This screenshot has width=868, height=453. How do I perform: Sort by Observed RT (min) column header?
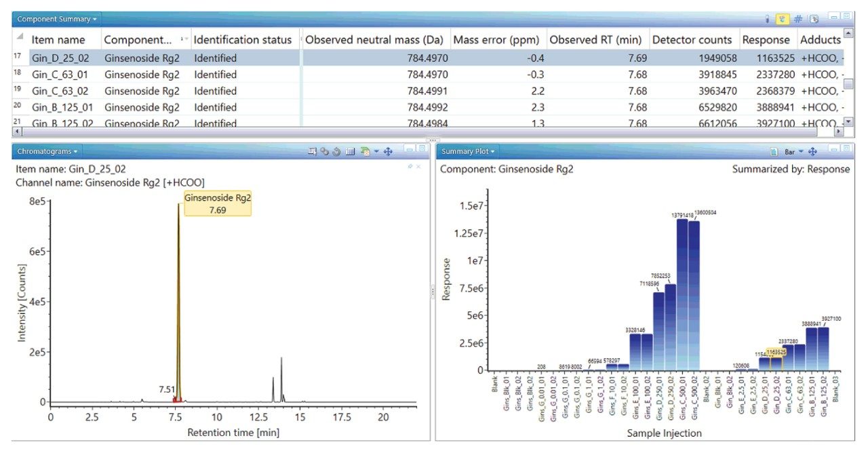595,40
